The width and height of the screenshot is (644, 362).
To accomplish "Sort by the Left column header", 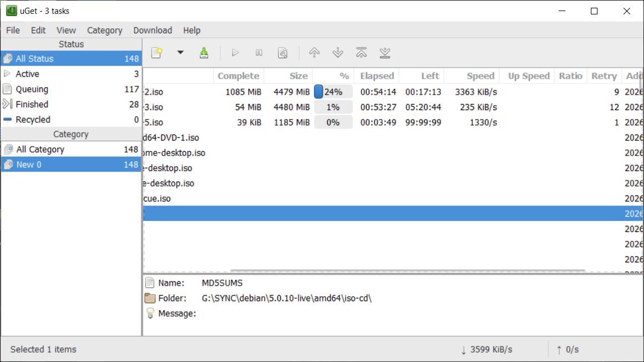I will click(x=421, y=76).
